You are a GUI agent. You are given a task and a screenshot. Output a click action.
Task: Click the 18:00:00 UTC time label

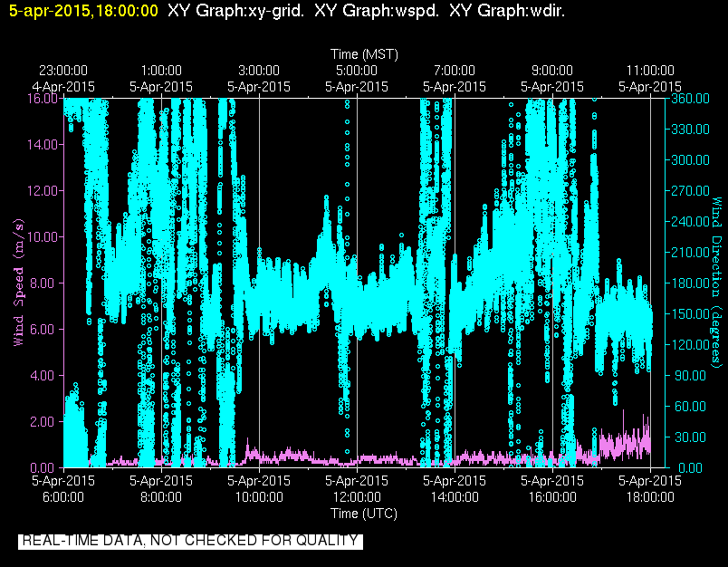[650, 497]
